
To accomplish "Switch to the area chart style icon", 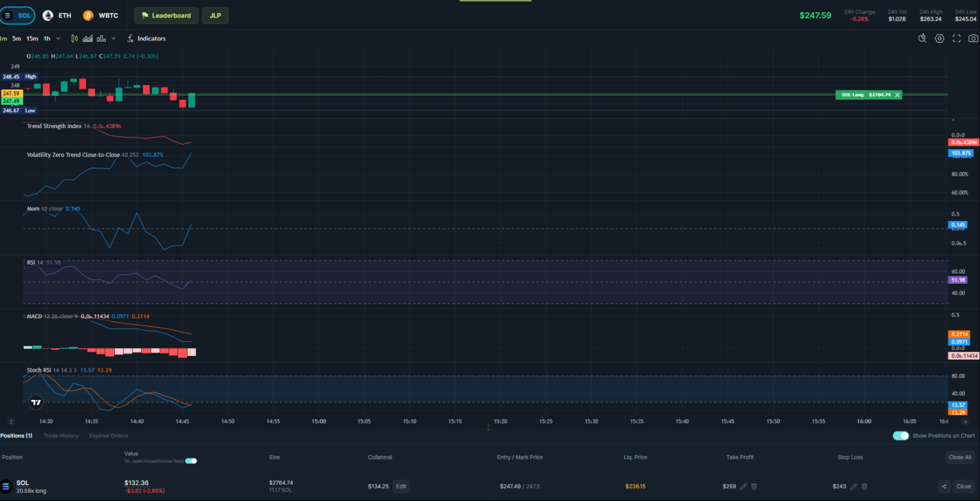I will pyautogui.click(x=87, y=38).
